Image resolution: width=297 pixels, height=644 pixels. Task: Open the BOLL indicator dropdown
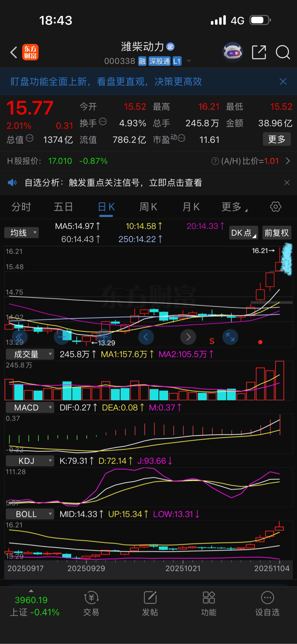click(30, 514)
